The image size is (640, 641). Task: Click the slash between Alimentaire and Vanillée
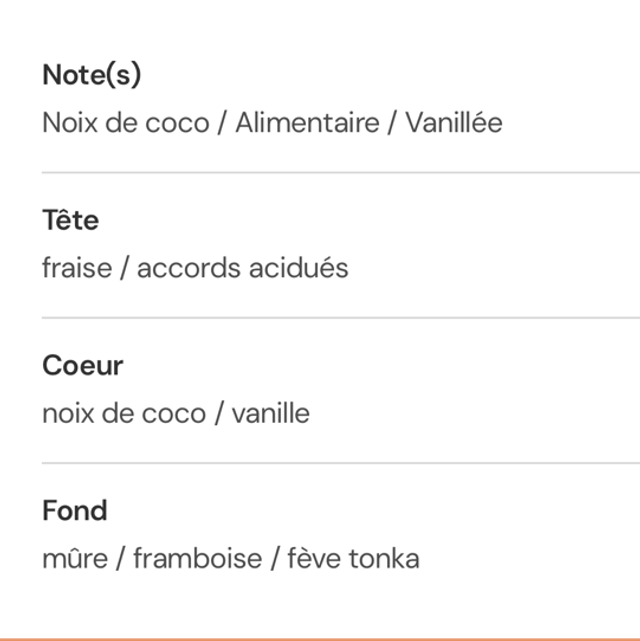pos(392,123)
